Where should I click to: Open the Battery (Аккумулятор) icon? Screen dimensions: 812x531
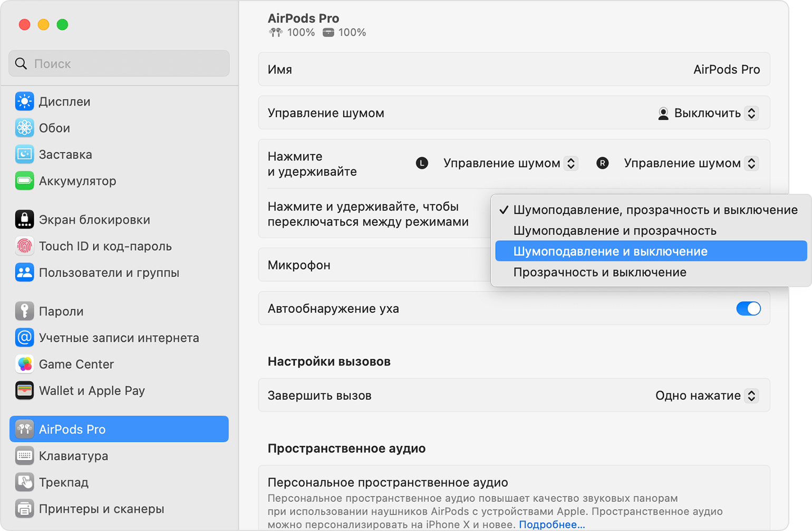(x=24, y=181)
